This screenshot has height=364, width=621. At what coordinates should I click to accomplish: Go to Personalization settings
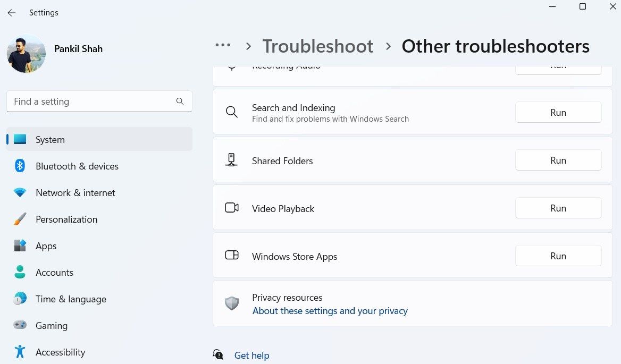[x=99, y=219]
